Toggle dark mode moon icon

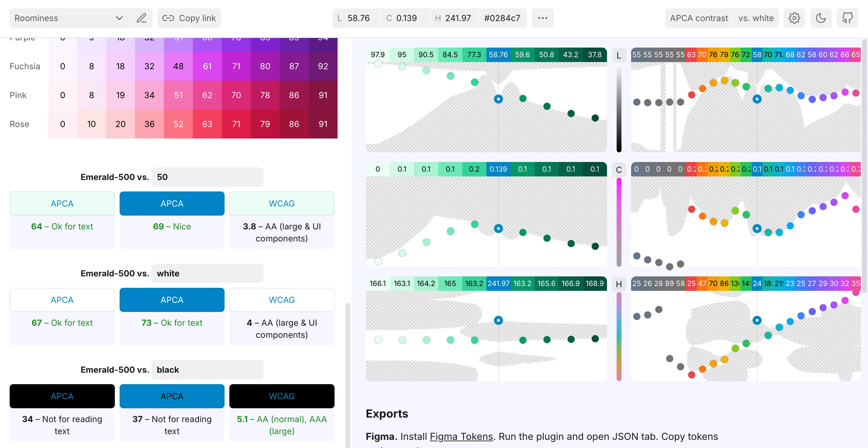tap(820, 18)
